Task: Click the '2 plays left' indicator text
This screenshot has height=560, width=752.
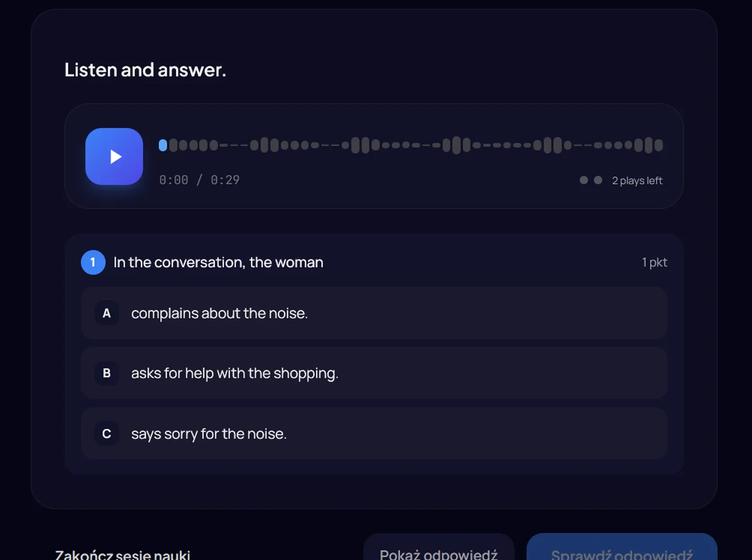Action: (637, 181)
